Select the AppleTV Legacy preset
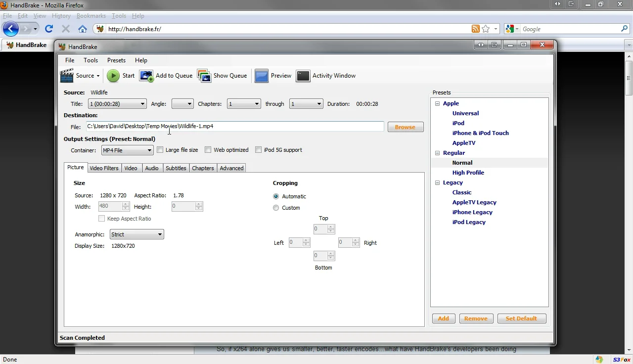 (x=474, y=202)
